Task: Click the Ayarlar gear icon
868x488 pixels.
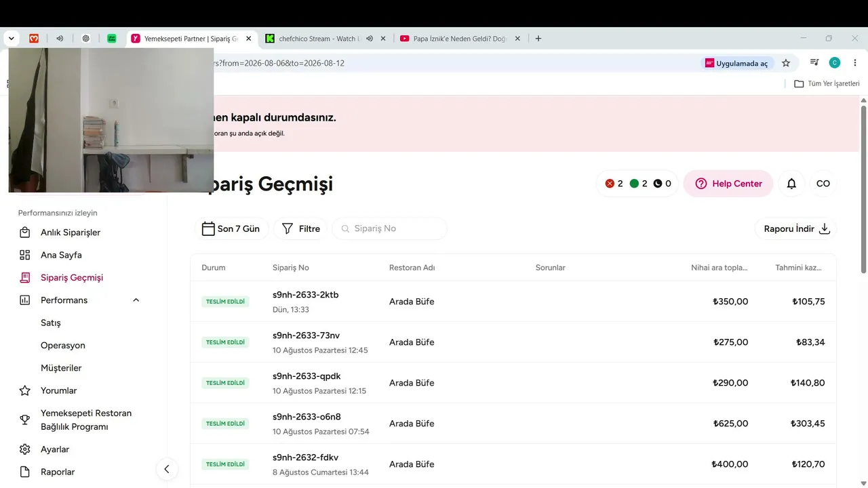Action: point(25,449)
